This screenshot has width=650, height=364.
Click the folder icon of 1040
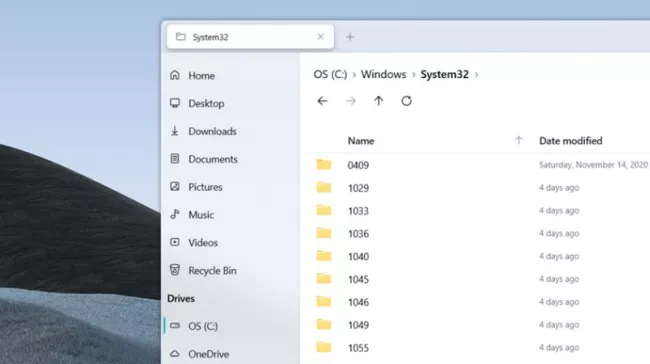click(x=324, y=256)
